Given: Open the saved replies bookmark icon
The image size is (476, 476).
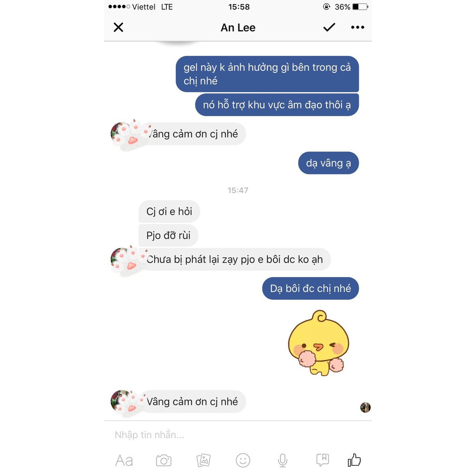Looking at the screenshot, I should coord(323,460).
